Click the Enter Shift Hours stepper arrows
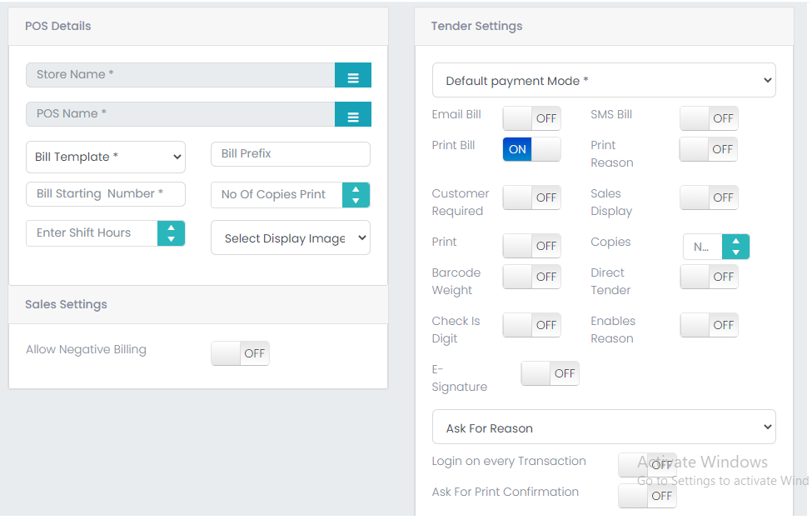Screen dimensions: 812x520 point(171,233)
